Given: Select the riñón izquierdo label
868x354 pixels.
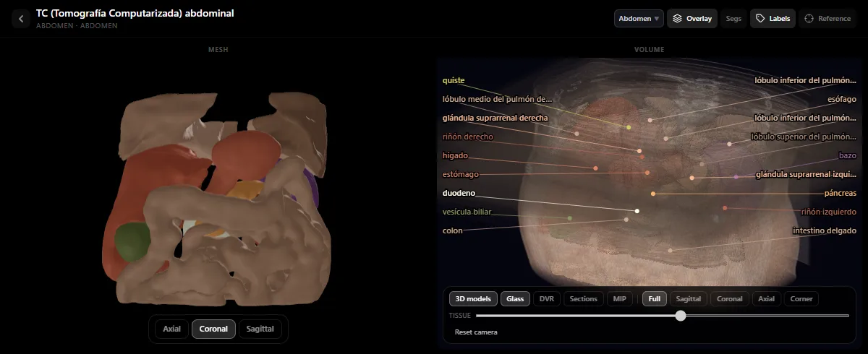Looking at the screenshot, I should (x=829, y=212).
